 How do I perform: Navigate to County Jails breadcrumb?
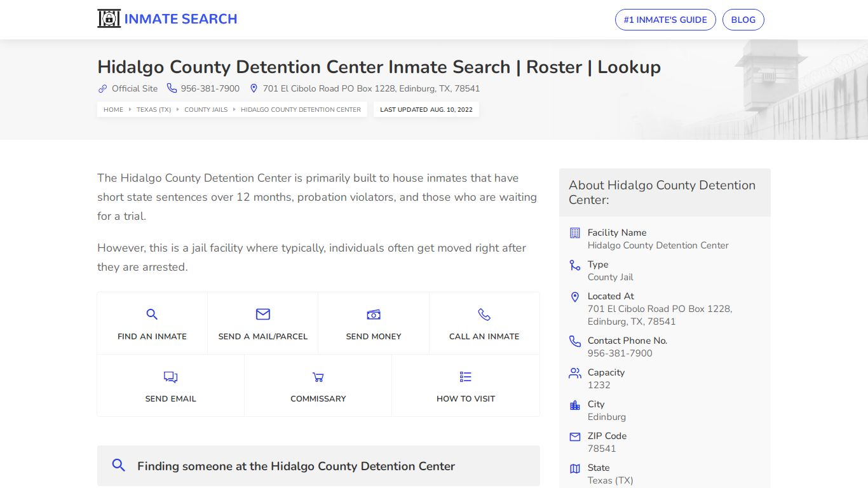click(x=206, y=109)
